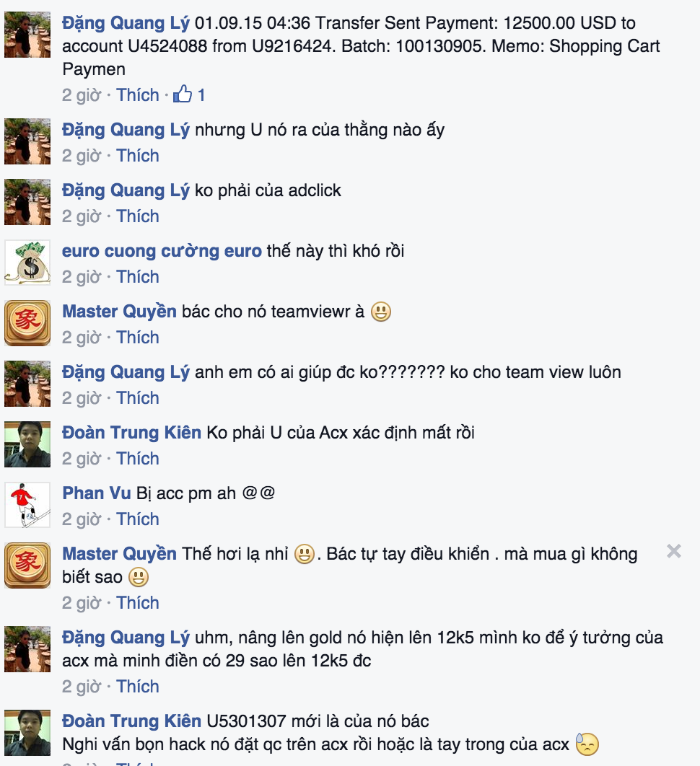Open Đoàn Trung Kiên's name on Acx comment
This screenshot has height=766, width=700.
click(x=131, y=432)
